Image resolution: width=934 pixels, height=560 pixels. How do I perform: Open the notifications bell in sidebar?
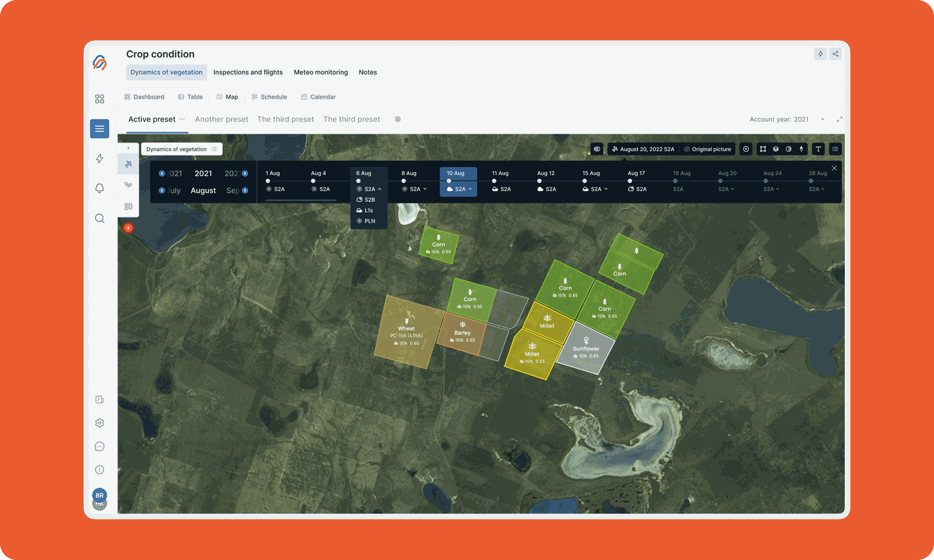pos(99,188)
